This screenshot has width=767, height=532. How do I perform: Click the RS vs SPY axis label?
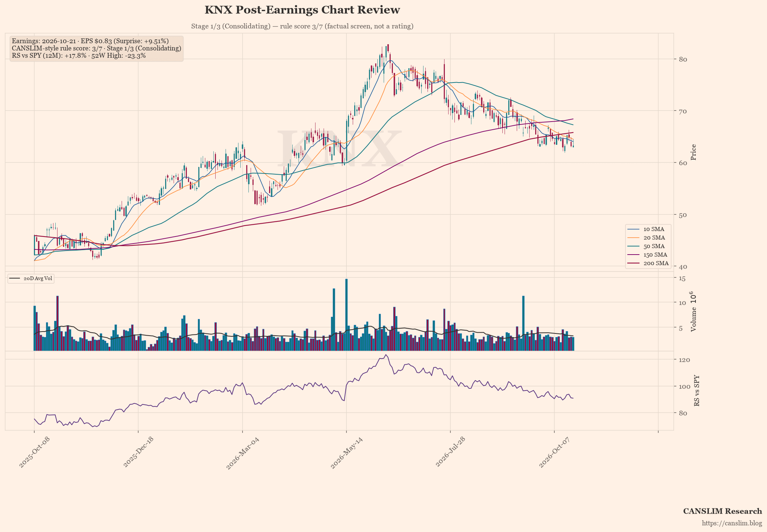[x=697, y=391]
